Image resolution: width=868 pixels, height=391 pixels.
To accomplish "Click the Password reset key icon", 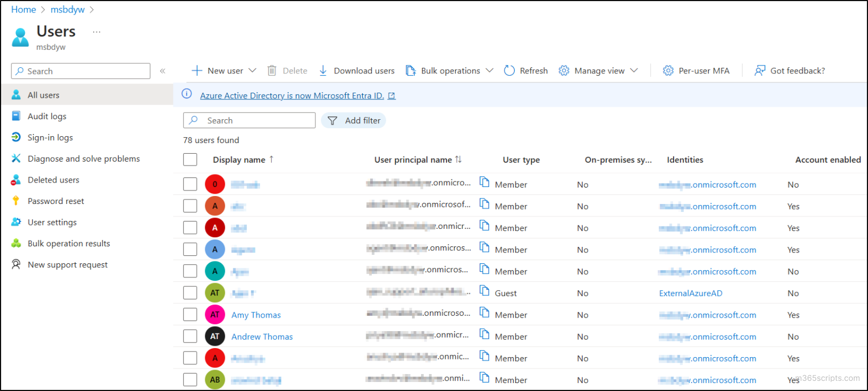I will tap(16, 201).
